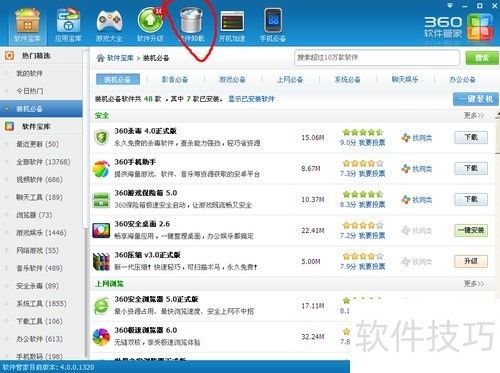
Task: Open 游戏大全 gamepad icon
Action: 109,25
